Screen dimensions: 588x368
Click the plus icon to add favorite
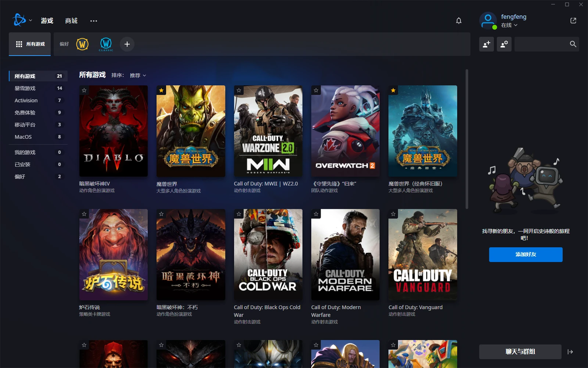[x=127, y=44]
